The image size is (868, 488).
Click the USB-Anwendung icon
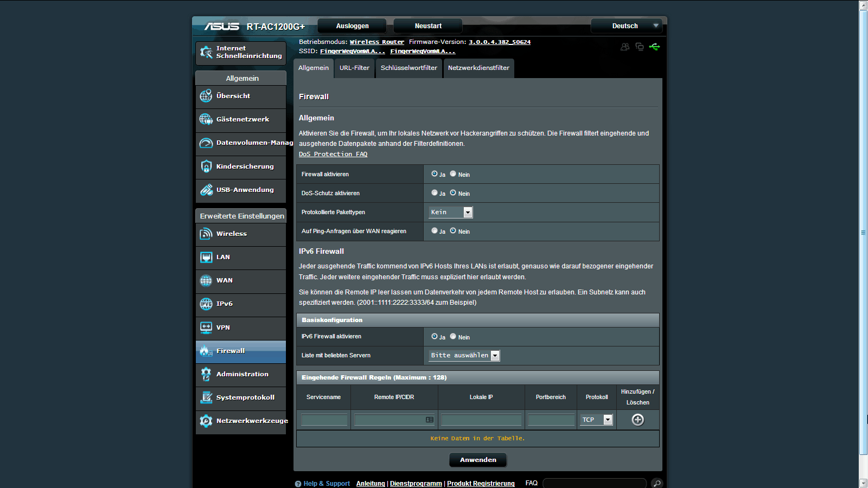(206, 190)
